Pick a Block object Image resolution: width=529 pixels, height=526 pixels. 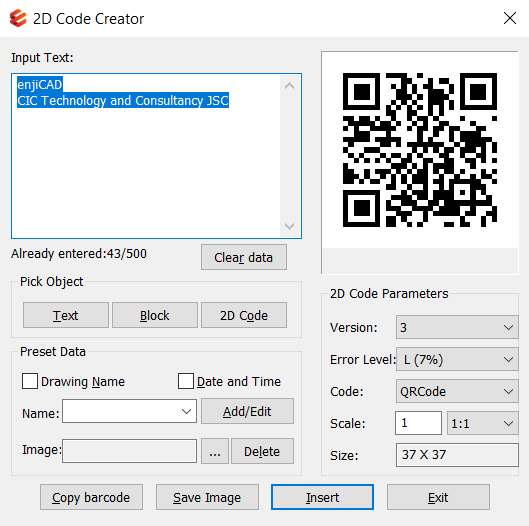(155, 315)
